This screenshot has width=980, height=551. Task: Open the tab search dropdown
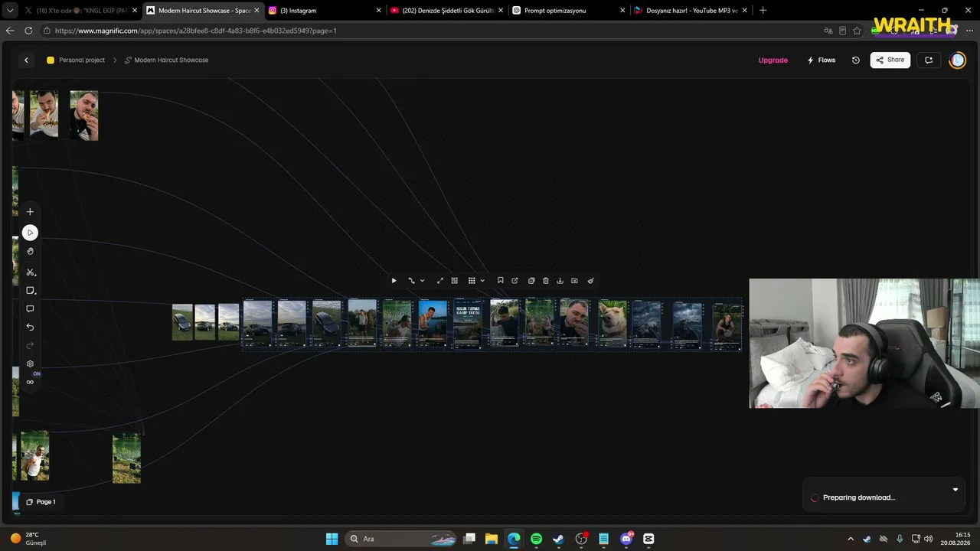coord(10,11)
